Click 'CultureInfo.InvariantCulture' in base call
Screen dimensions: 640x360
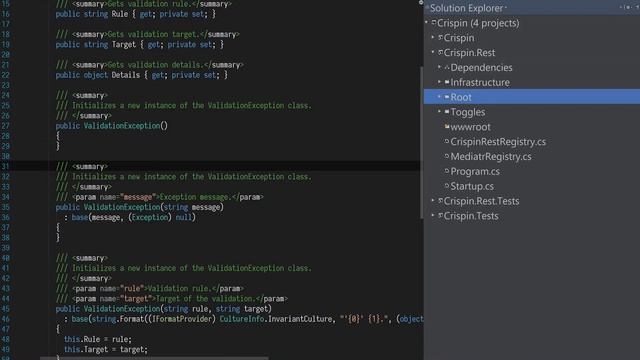click(276, 319)
